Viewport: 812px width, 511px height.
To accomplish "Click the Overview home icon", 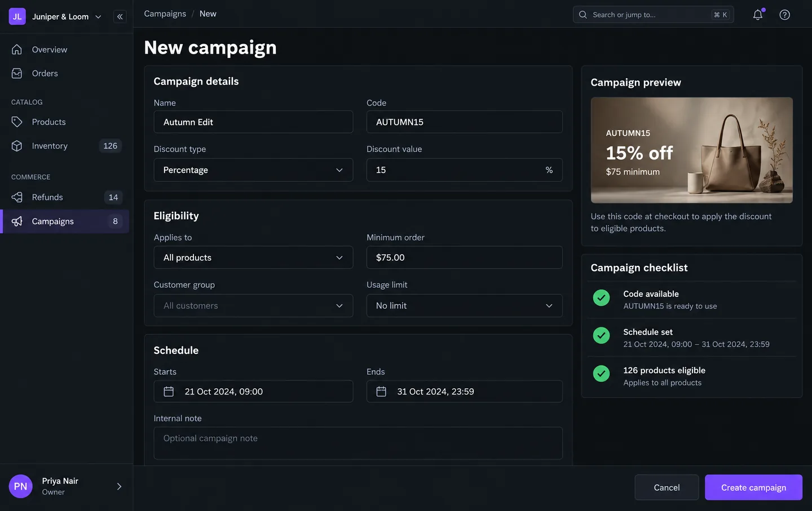I will [x=17, y=50].
